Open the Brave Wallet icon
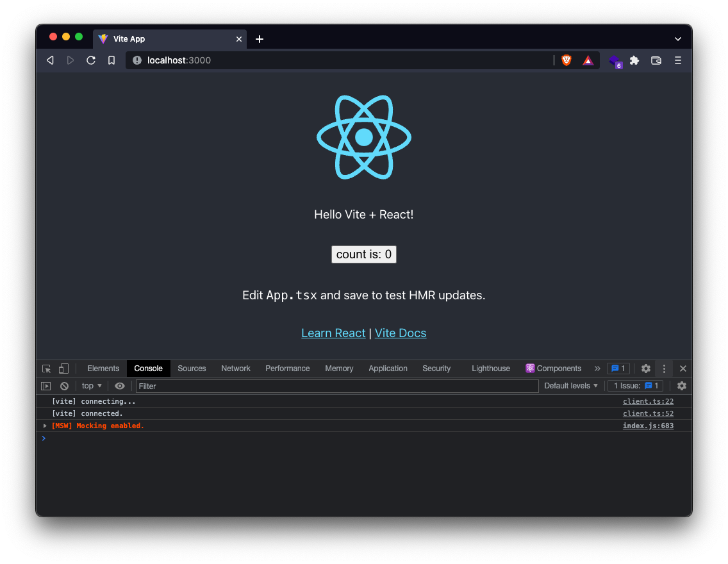 (656, 60)
